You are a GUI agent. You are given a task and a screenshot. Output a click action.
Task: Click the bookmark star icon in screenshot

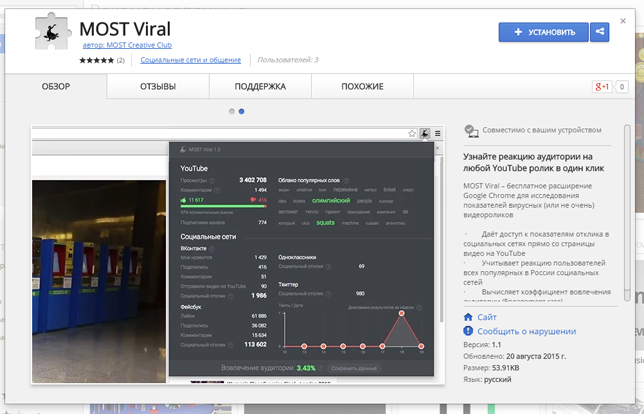(x=412, y=133)
